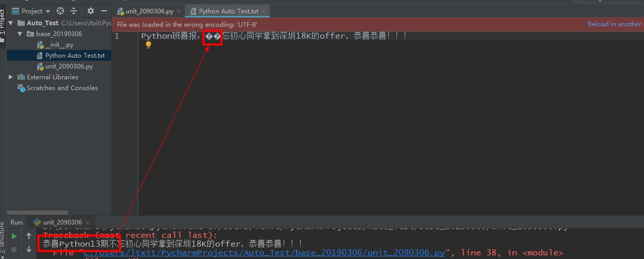Viewport: 644px width, 259px height.
Task: Switch to unit_2090306.py editor tab
Action: point(148,11)
